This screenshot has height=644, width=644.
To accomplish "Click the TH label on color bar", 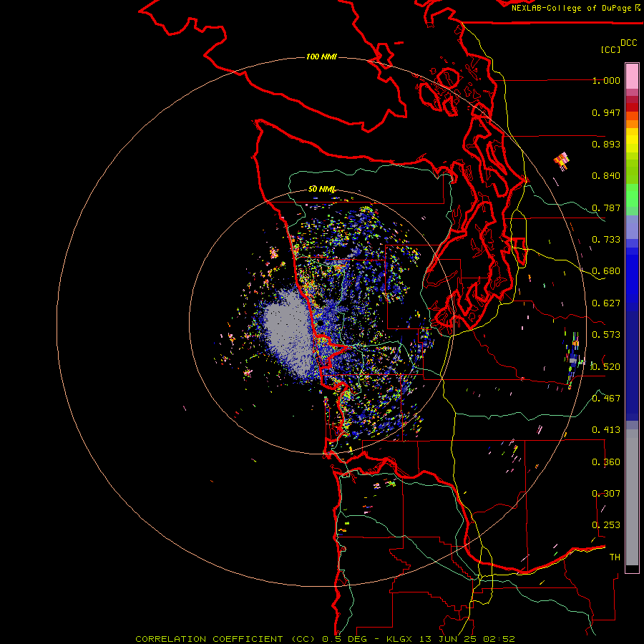I will [x=615, y=557].
